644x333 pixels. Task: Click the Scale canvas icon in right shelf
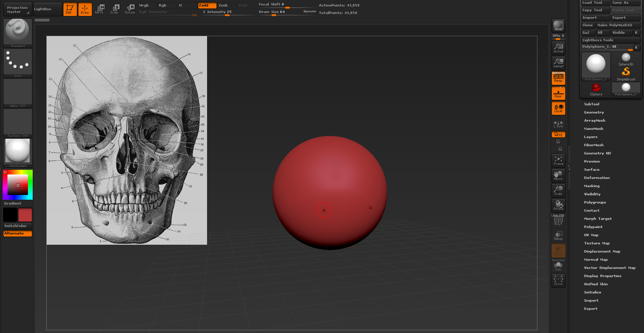tap(559, 191)
